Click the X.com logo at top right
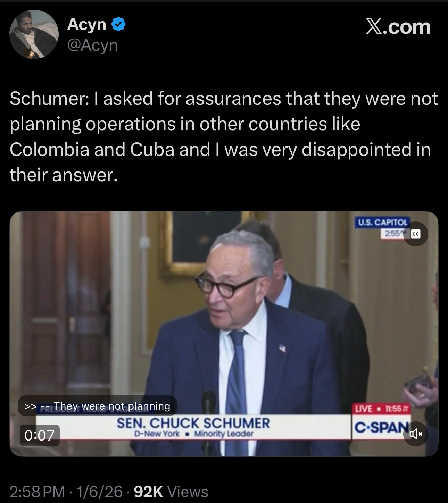448x503 pixels. (398, 27)
